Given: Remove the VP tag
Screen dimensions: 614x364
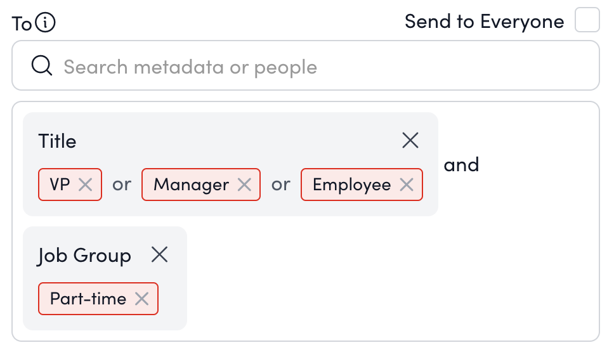Looking at the screenshot, I should click(x=86, y=185).
